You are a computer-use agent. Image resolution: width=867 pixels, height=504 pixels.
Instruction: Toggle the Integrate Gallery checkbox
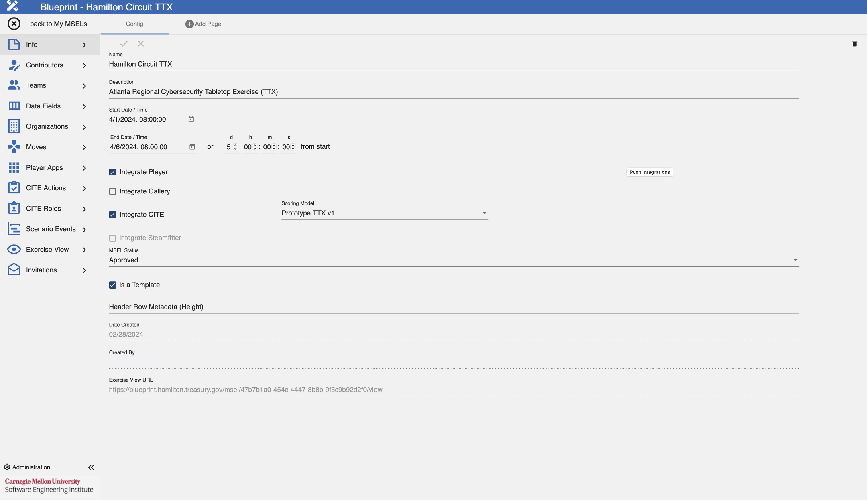pos(112,191)
